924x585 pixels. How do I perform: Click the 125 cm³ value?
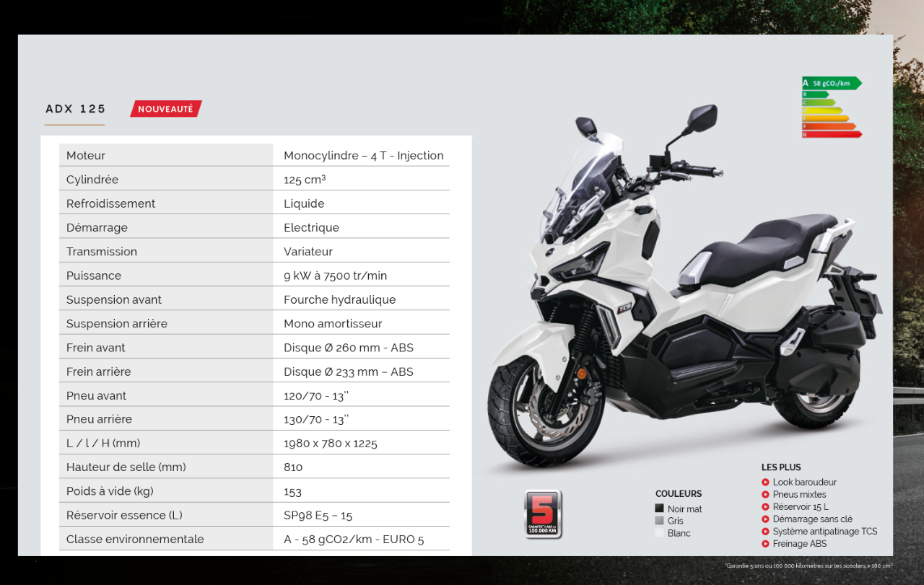click(x=305, y=180)
